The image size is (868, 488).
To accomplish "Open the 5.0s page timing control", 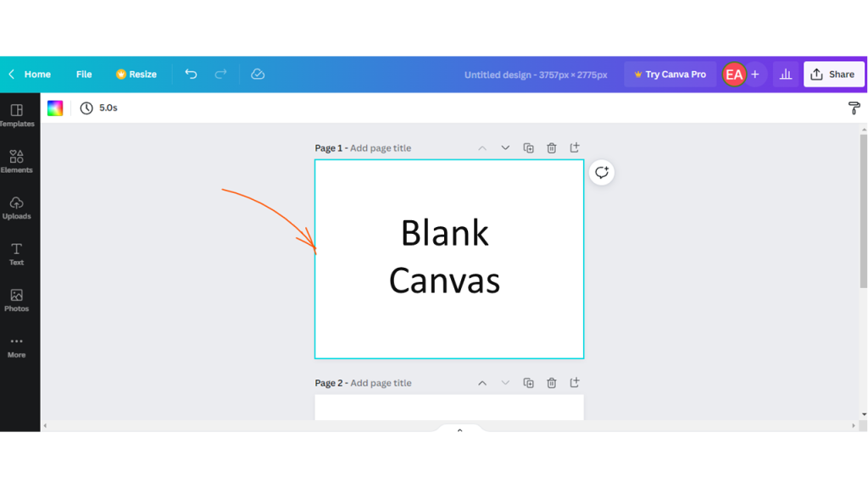I will point(99,108).
